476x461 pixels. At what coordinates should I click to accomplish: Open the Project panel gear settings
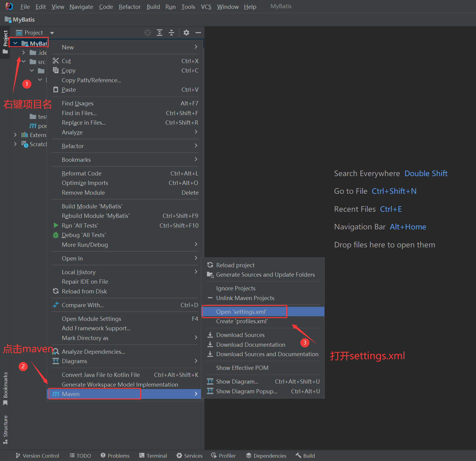[186, 33]
